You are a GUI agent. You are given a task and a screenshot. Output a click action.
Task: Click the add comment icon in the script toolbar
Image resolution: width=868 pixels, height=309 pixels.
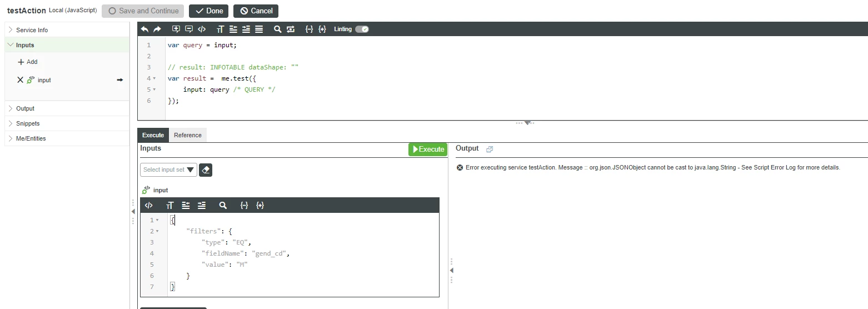176,29
